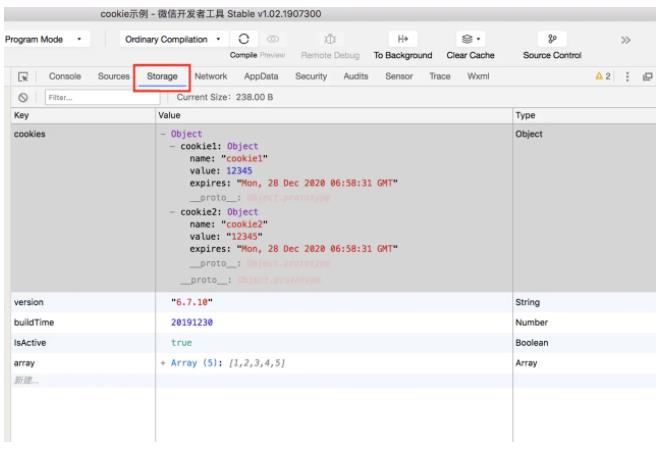Click the Source Control branch icon
Image resolution: width=664 pixels, height=472 pixels.
point(552,39)
